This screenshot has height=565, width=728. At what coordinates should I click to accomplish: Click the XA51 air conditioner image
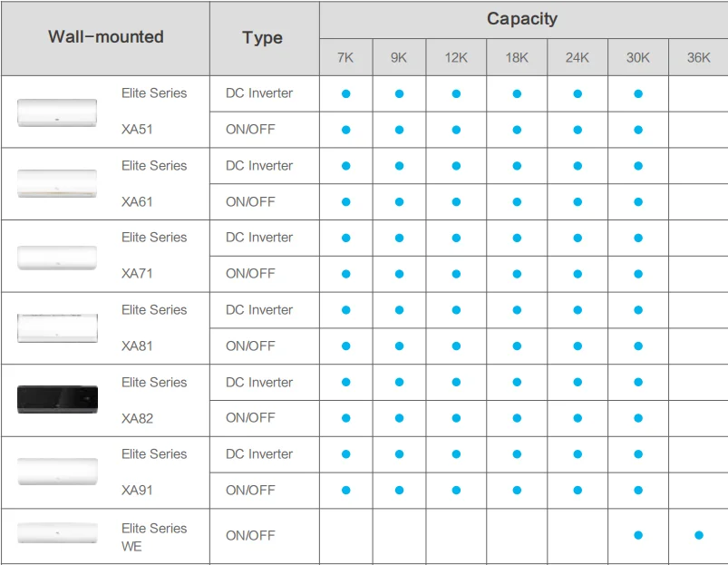click(x=57, y=112)
